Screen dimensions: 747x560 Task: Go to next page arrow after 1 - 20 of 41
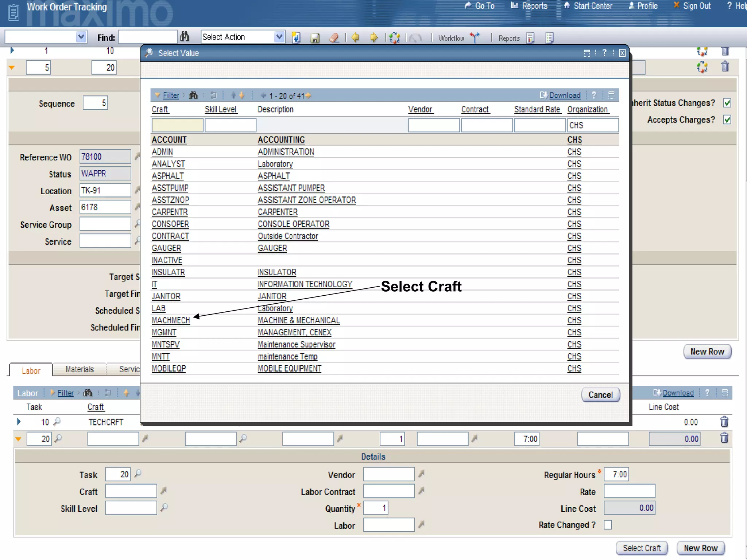click(x=309, y=96)
